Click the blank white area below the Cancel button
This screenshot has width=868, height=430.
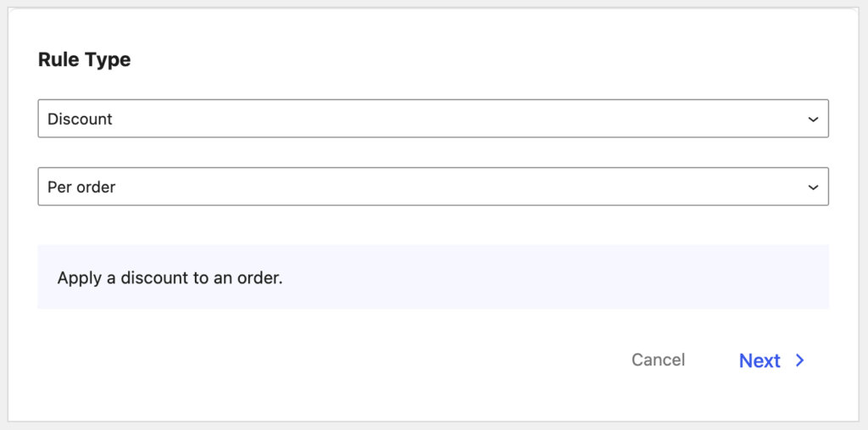658,399
